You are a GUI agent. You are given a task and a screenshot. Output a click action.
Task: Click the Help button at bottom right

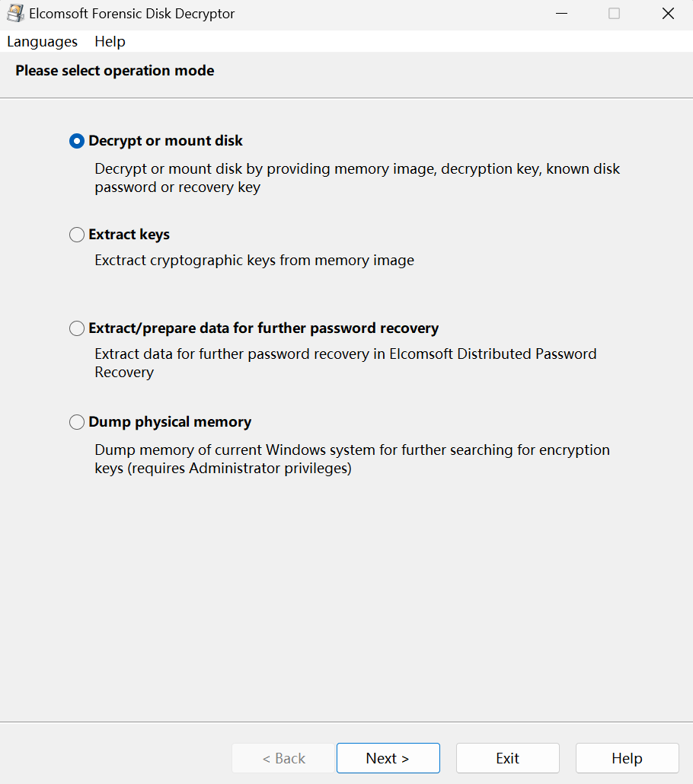627,758
